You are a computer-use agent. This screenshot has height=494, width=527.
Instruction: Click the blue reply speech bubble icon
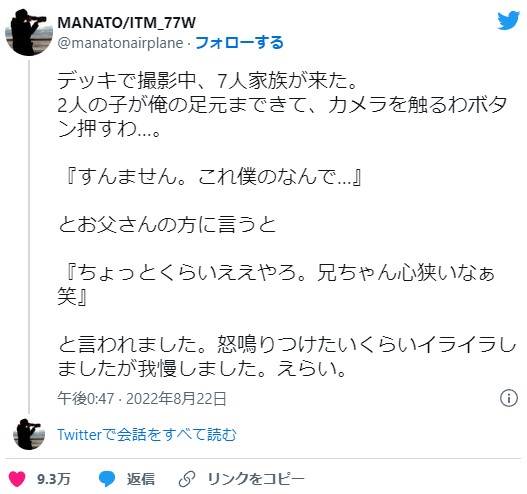[107, 479]
